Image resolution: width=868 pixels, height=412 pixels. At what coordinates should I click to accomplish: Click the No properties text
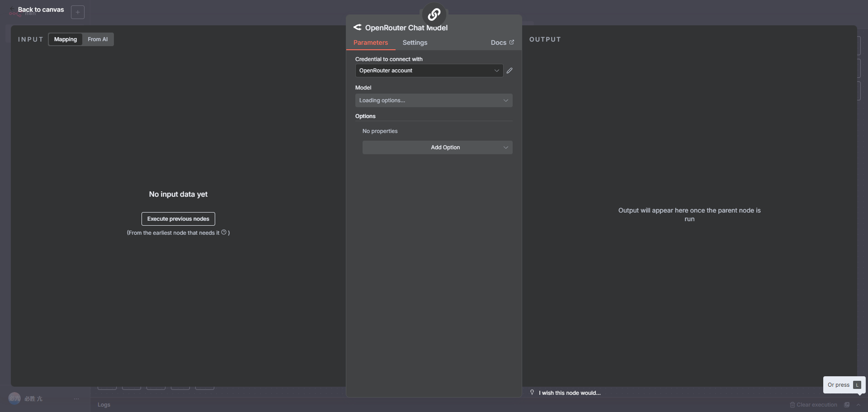click(x=380, y=131)
